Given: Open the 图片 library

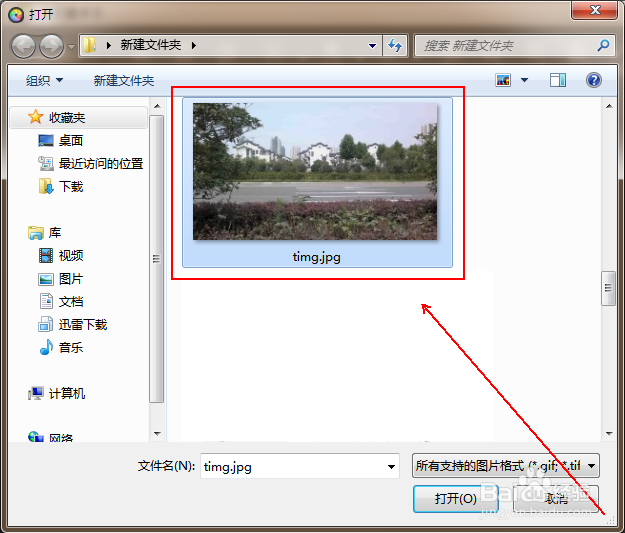Looking at the screenshot, I should pyautogui.click(x=71, y=278).
